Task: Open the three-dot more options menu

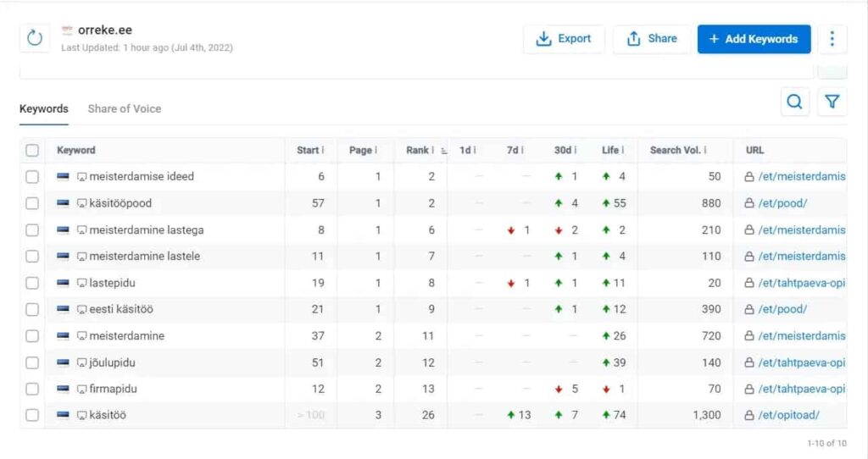Action: point(832,39)
